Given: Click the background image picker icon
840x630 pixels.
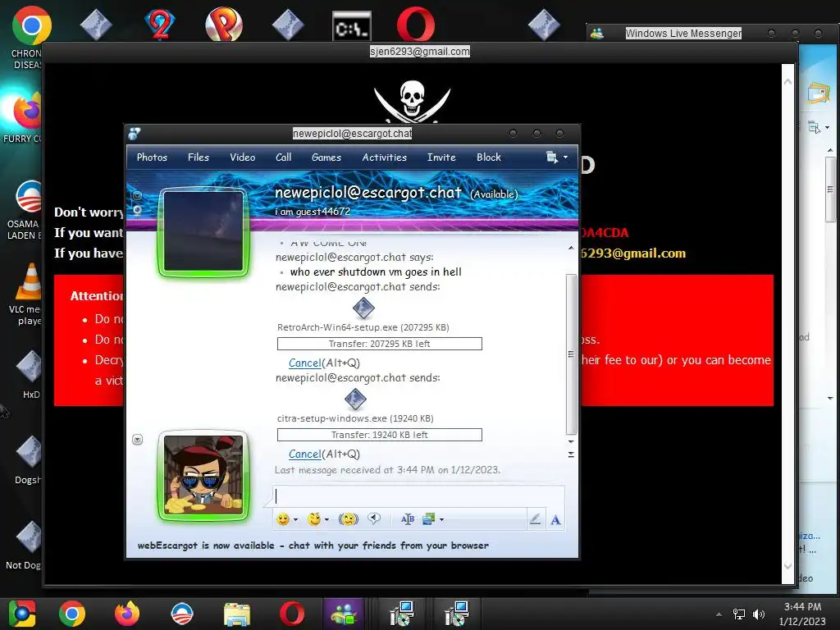Looking at the screenshot, I should (428, 519).
